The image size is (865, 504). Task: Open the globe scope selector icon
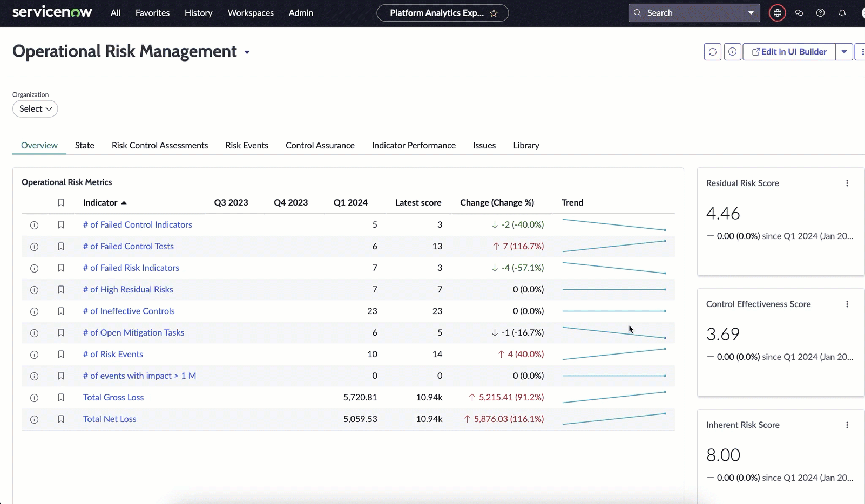(x=777, y=13)
